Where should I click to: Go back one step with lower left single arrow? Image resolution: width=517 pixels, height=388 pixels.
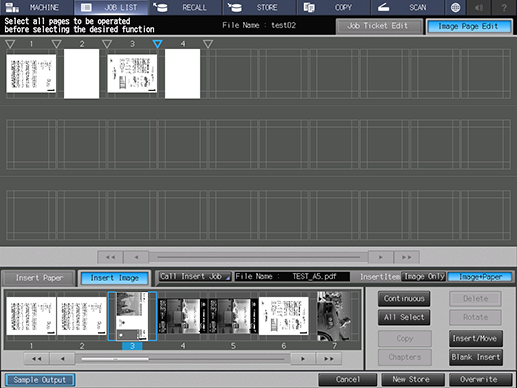pos(63,359)
